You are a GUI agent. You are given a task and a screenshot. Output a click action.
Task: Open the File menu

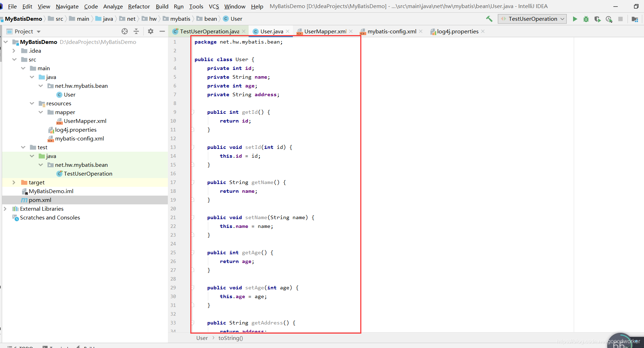tap(12, 6)
